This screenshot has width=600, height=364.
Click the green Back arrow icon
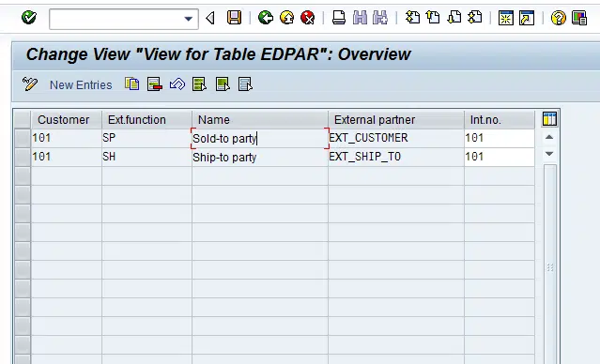click(x=266, y=18)
